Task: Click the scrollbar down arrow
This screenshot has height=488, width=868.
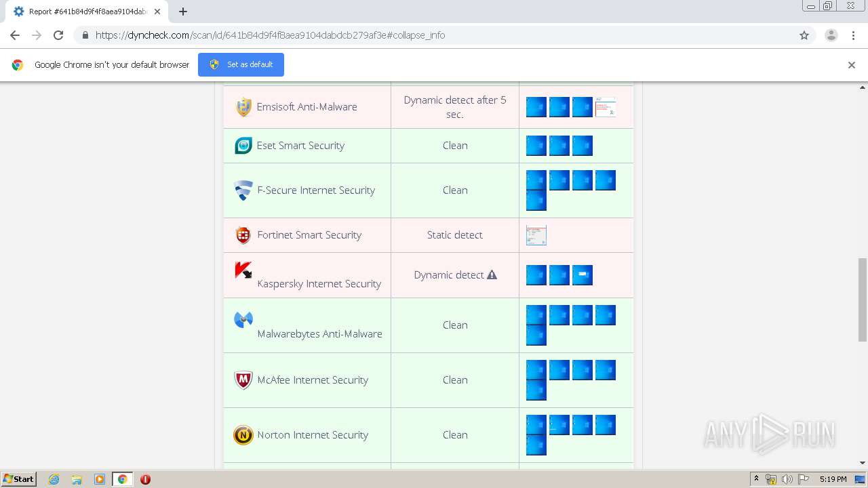Action: pos(863,463)
